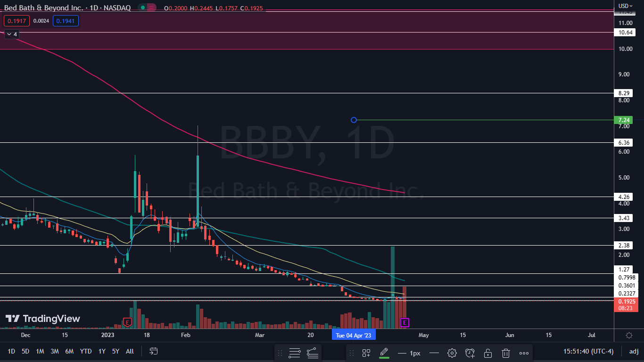Viewport: 644px width, 362px height.
Task: Switch to the 5Y date range
Action: pos(116,351)
